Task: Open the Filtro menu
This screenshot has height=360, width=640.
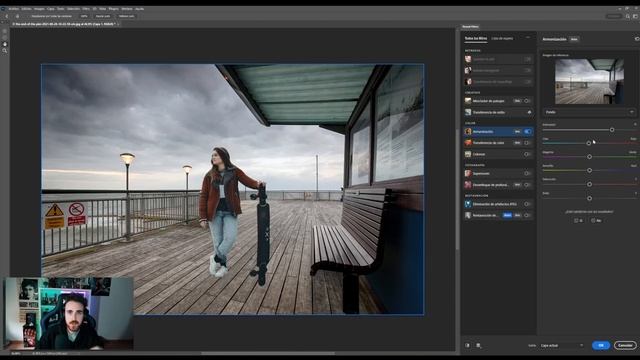Action: click(x=86, y=9)
